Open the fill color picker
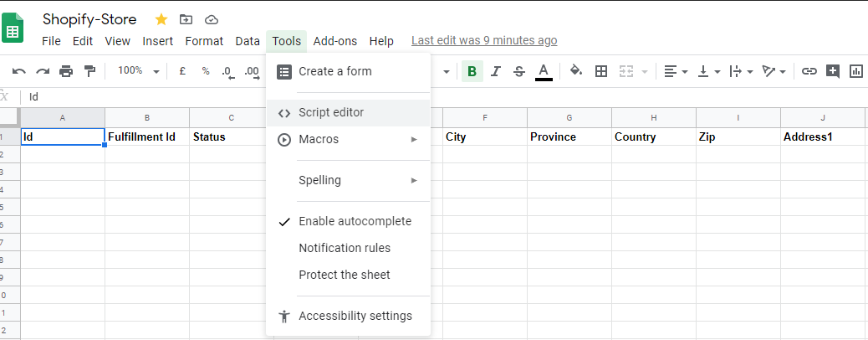 576,71
